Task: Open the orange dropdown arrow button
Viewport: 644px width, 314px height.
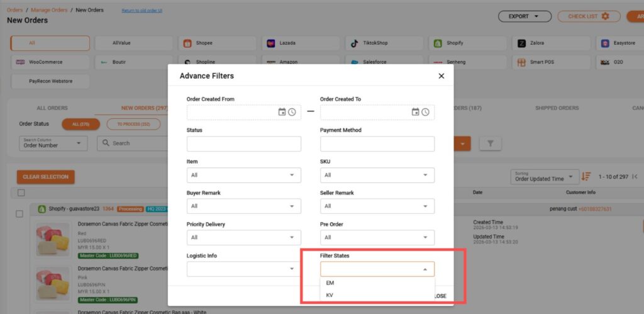Action: 462,143
